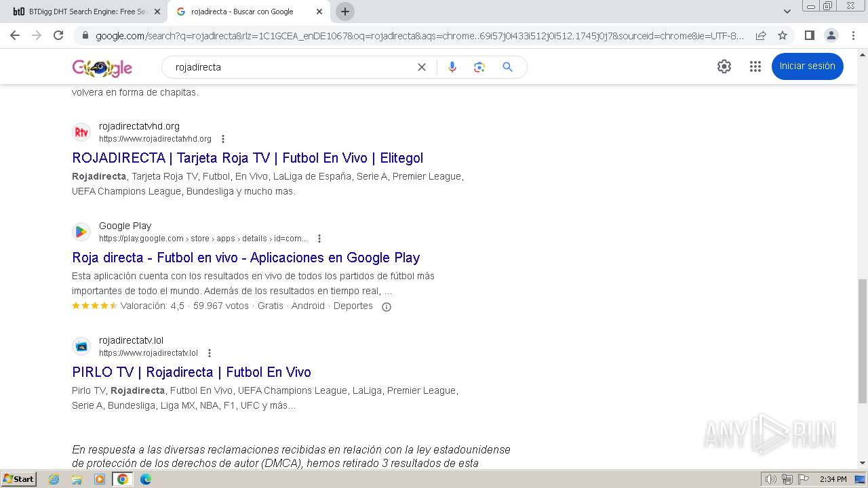Launch Microsoft Edge from taskbar
Viewport: 868px width, 488px height.
[x=145, y=479]
